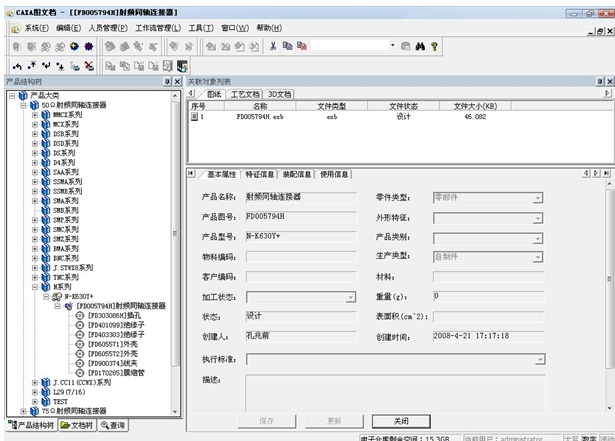Screen dimensions: 615x441
Task: Click the red X delete icon in second toolbar
Action: (89, 66)
